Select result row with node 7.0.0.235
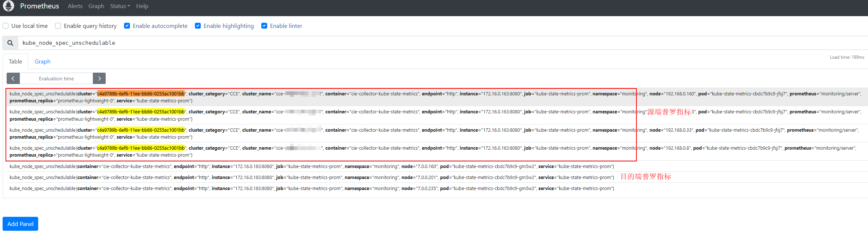This screenshot has height=237, width=868. (x=437, y=188)
